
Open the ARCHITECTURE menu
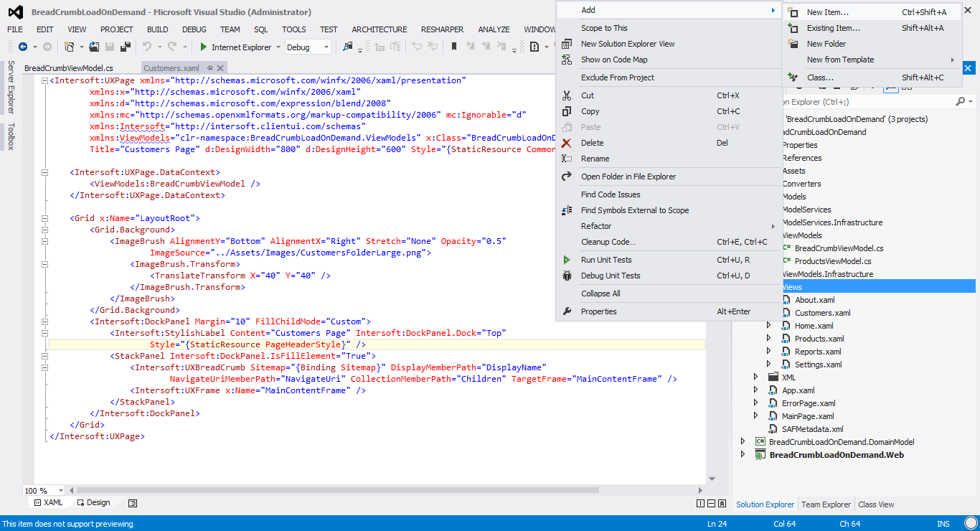coord(380,29)
